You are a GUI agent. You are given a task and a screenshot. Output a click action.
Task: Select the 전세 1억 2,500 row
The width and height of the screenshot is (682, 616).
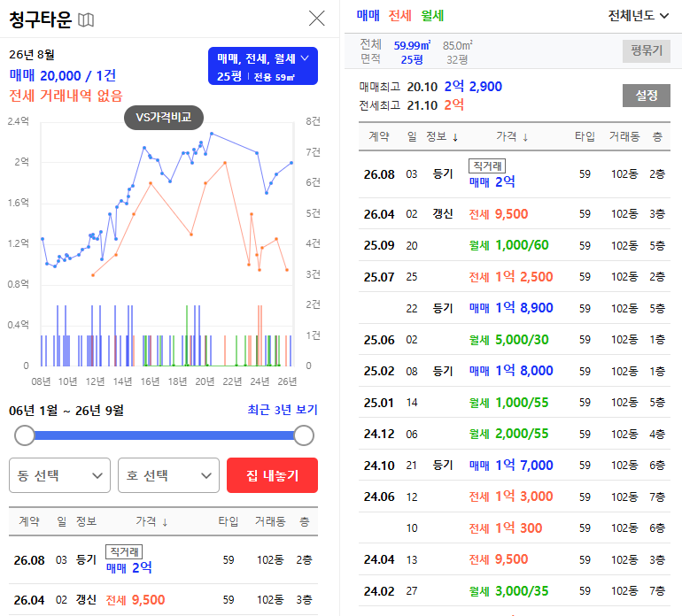point(514,276)
